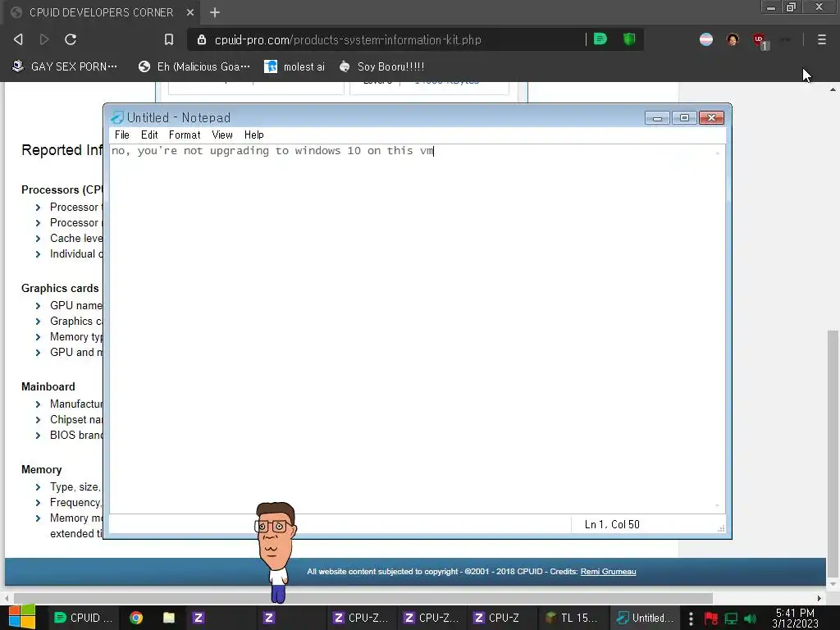Switch to the TL 15... taskbar item
Viewport: 840px width, 630px height.
point(572,618)
